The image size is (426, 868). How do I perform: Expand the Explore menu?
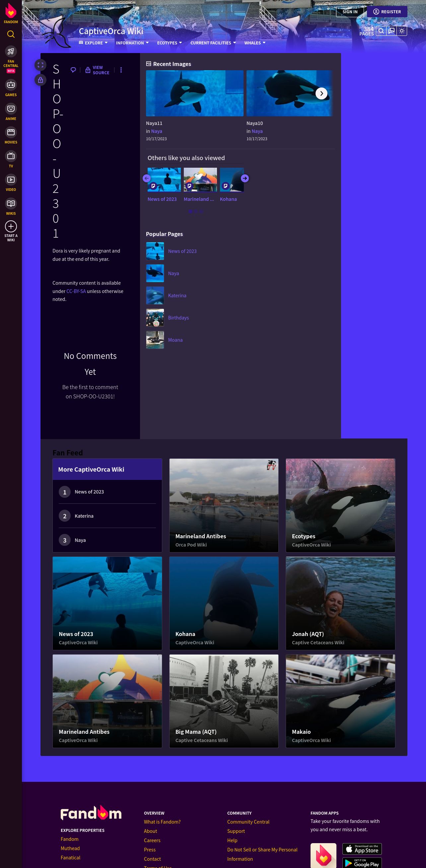(x=93, y=43)
